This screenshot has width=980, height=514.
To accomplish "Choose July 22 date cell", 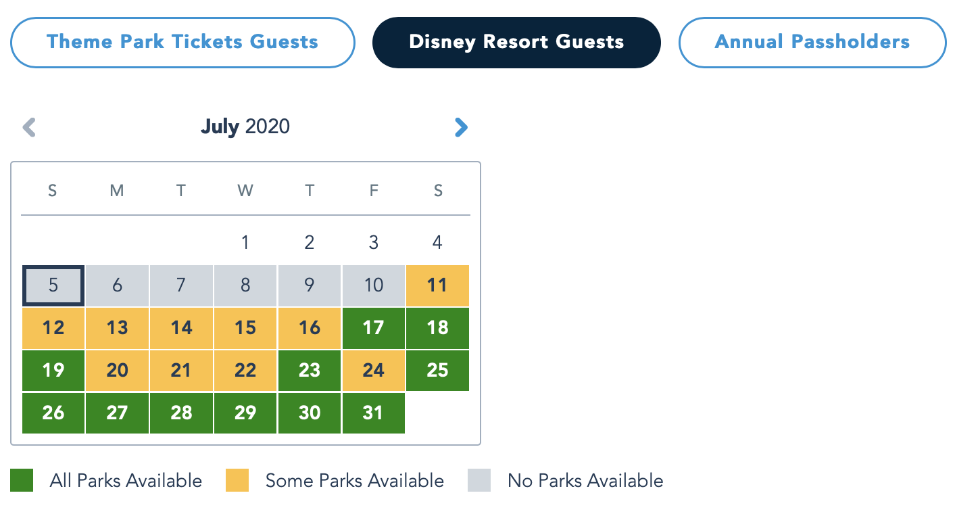I will tap(245, 370).
